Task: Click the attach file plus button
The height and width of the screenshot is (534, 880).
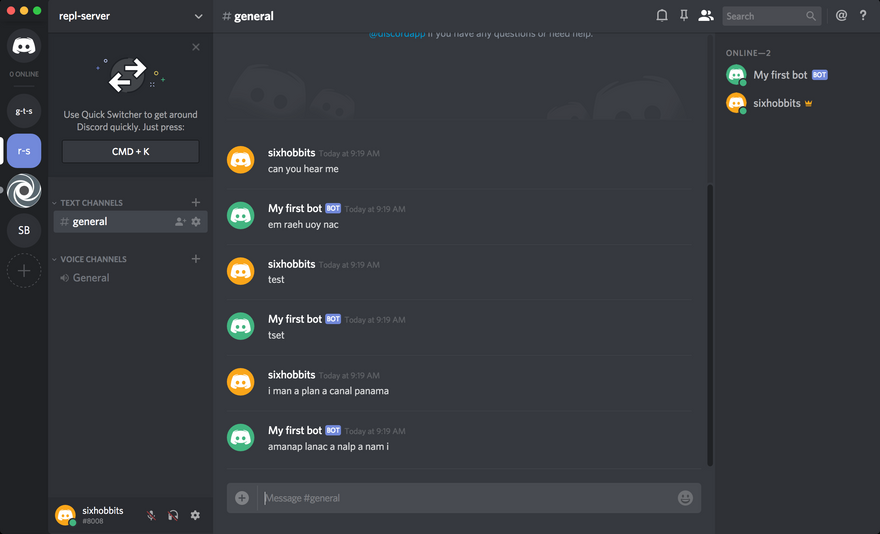Action: (242, 498)
